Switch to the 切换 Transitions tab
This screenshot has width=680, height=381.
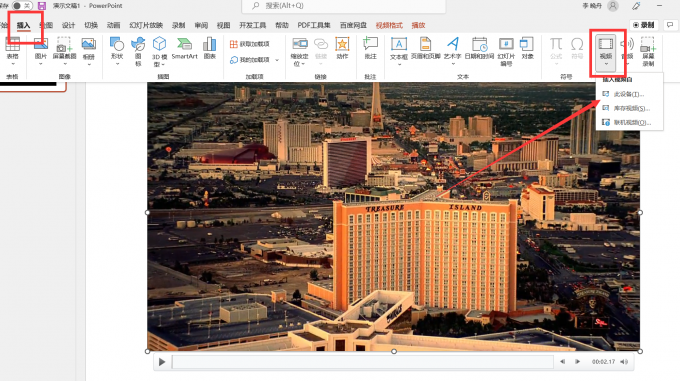(x=91, y=26)
